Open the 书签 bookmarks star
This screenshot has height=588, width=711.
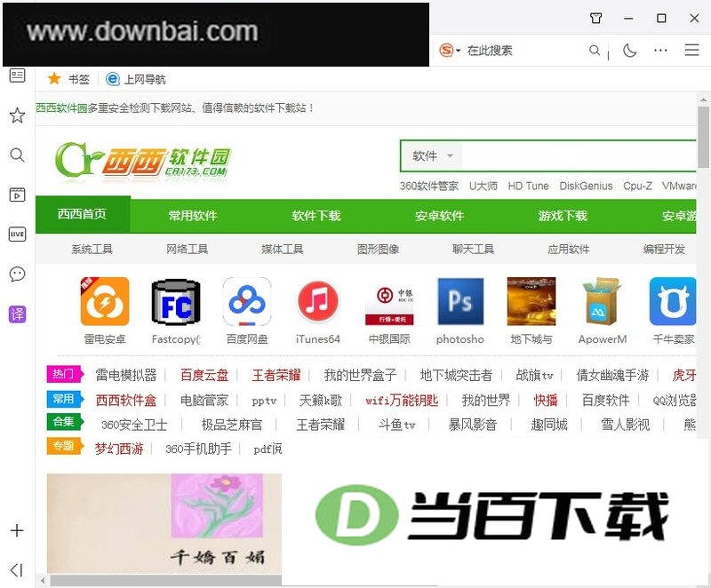coord(68,79)
